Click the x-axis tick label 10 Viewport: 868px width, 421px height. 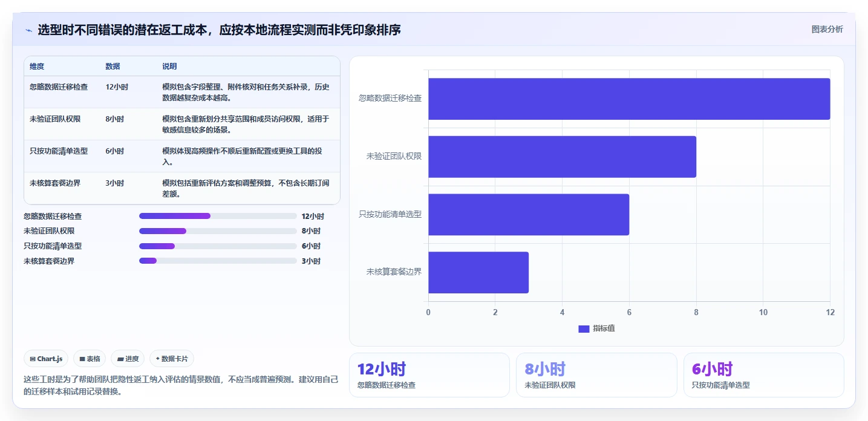point(763,312)
